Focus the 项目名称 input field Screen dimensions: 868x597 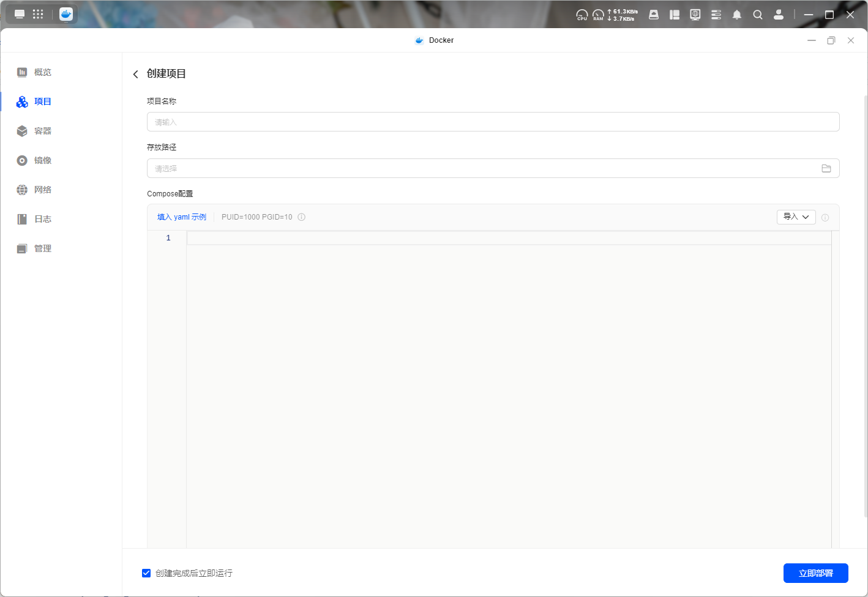coord(493,122)
